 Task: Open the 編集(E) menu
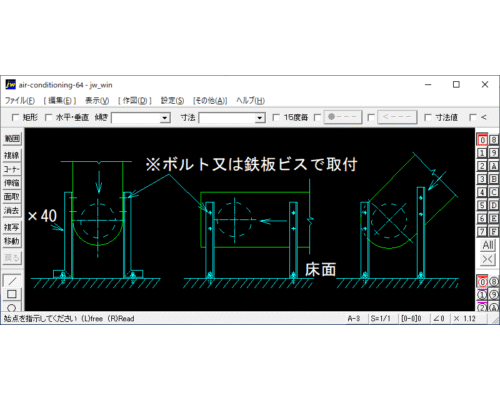click(60, 101)
